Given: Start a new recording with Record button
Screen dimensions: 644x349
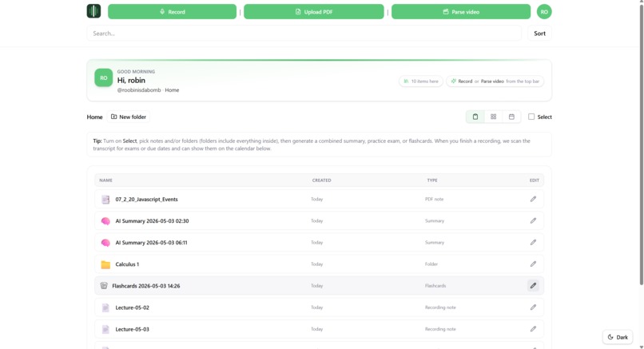Looking at the screenshot, I should tap(172, 11).
